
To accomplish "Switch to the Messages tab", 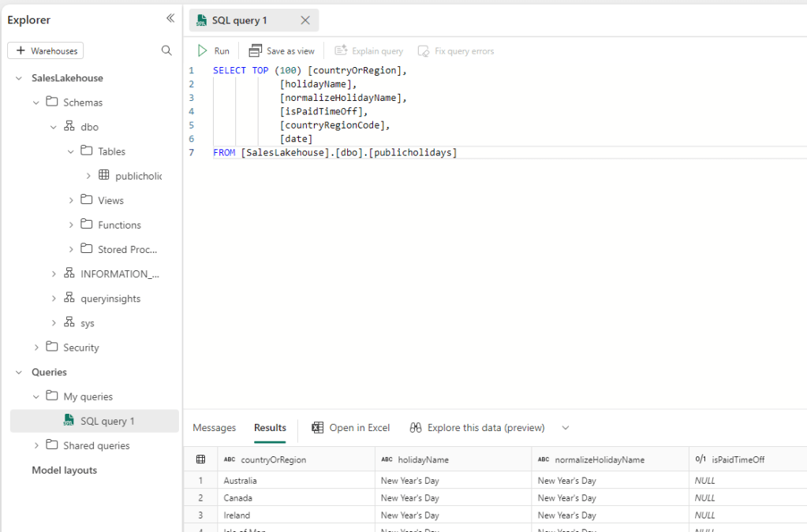I will pyautogui.click(x=215, y=427).
